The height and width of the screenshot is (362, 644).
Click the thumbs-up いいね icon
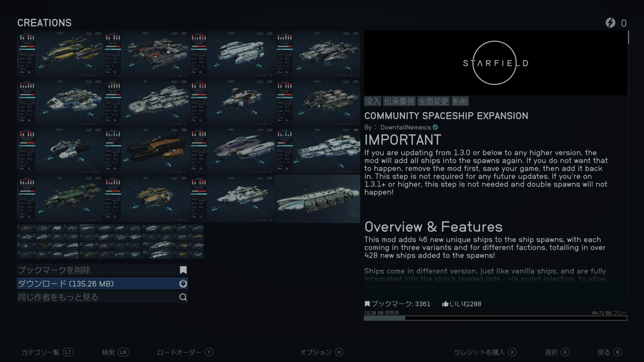(445, 304)
